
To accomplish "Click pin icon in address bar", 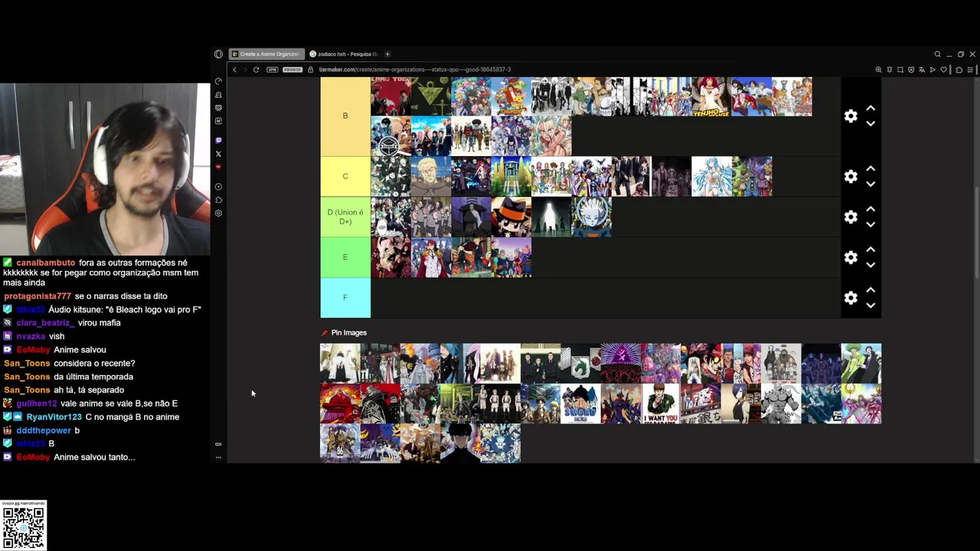I will click(x=889, y=70).
